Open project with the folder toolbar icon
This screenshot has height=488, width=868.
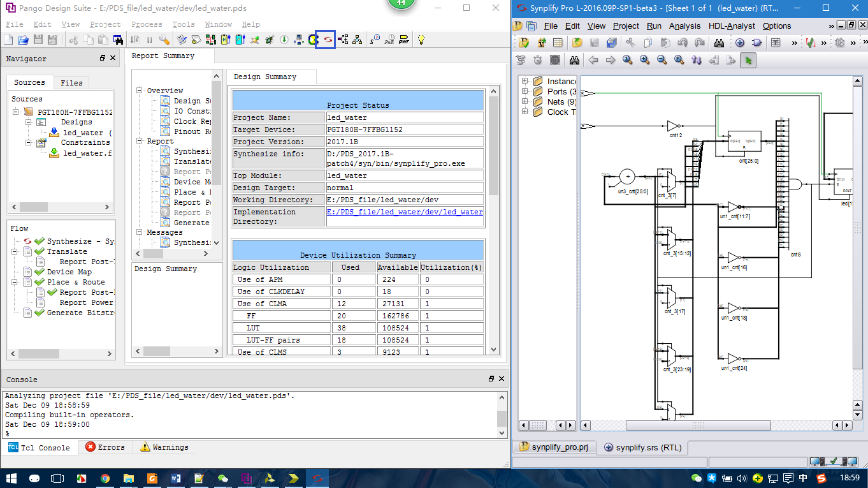click(x=24, y=40)
